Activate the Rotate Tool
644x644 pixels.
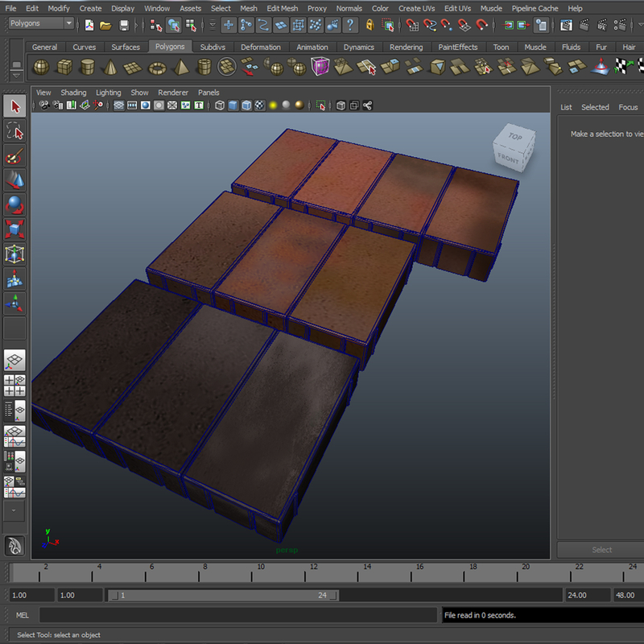[x=14, y=203]
